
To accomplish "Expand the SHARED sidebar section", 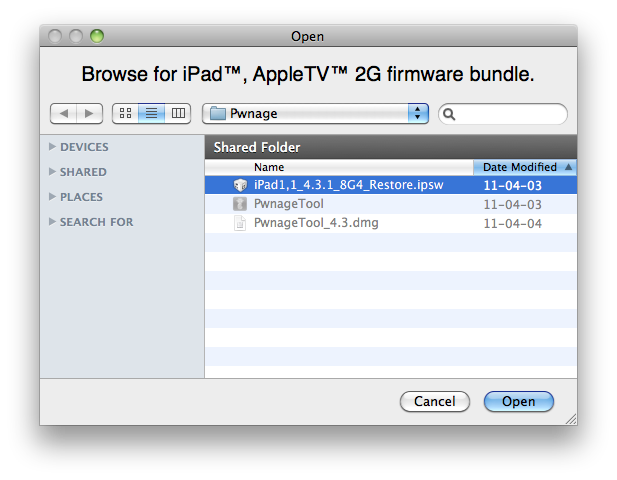I will (52, 172).
